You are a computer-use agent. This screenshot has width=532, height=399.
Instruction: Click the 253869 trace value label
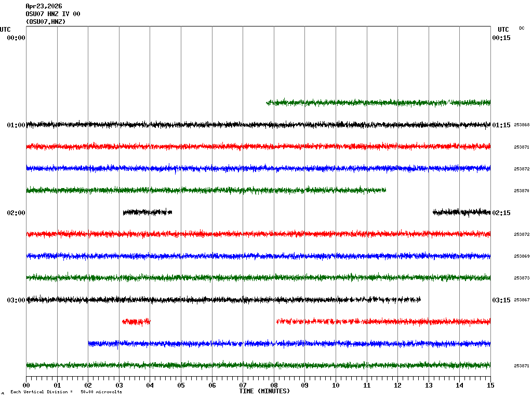click(x=522, y=257)
